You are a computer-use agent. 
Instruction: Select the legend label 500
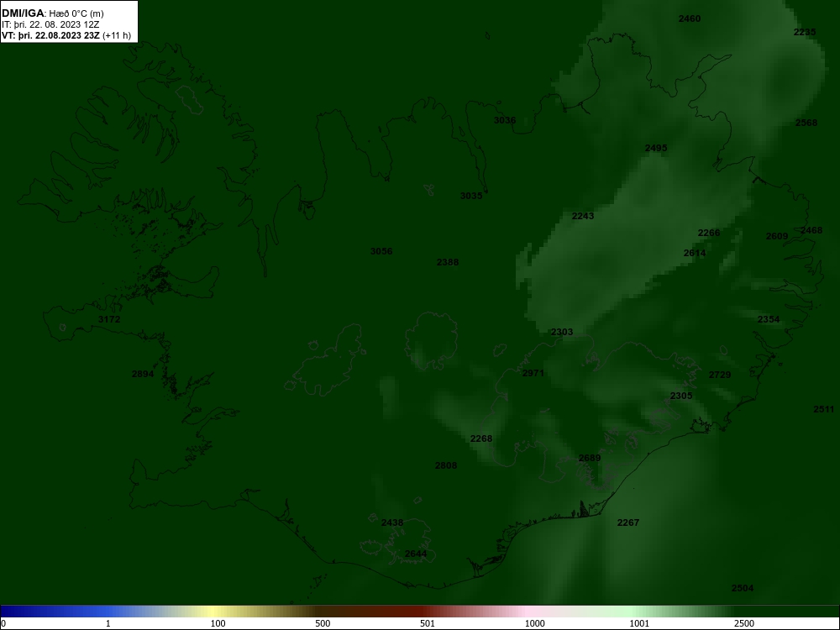pyautogui.click(x=323, y=623)
